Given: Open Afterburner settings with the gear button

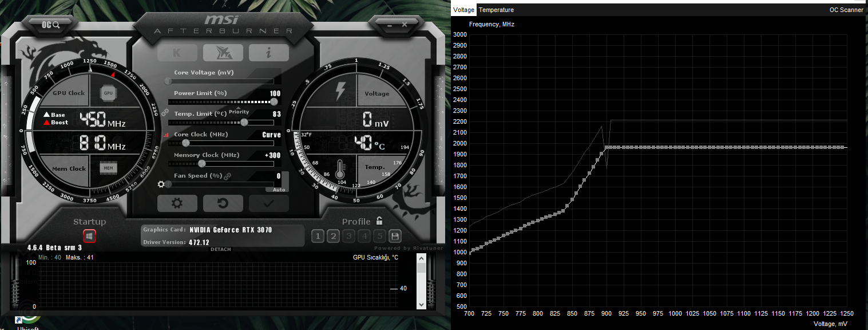Looking at the screenshot, I should click(x=177, y=203).
